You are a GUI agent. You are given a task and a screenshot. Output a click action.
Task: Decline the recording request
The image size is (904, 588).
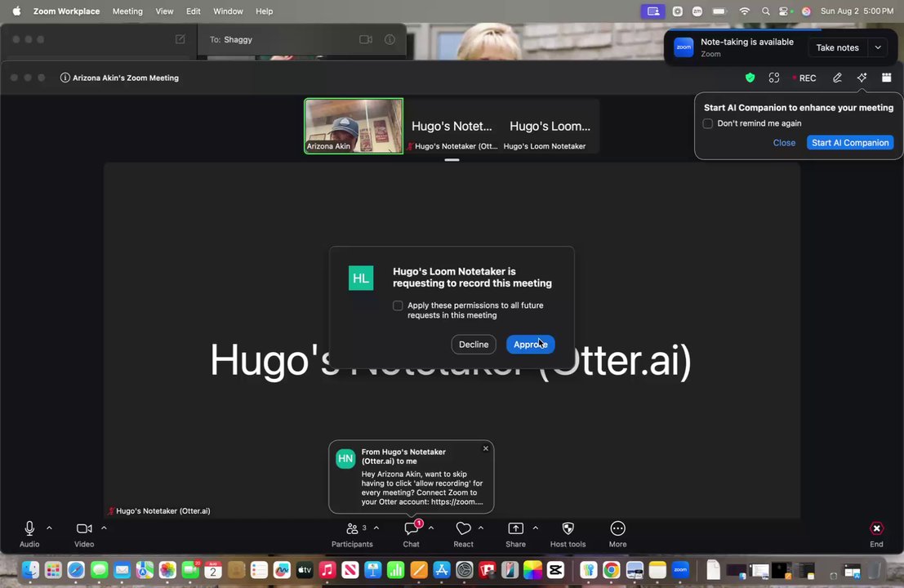474,344
